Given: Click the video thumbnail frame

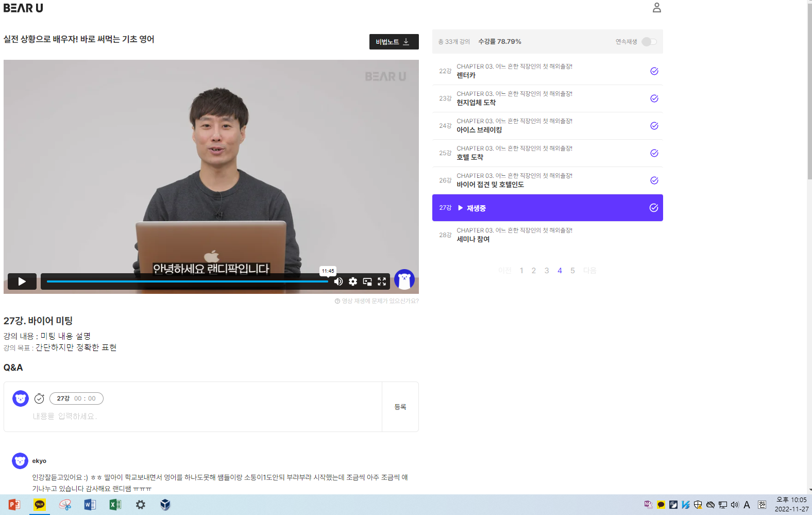Looking at the screenshot, I should (x=211, y=177).
